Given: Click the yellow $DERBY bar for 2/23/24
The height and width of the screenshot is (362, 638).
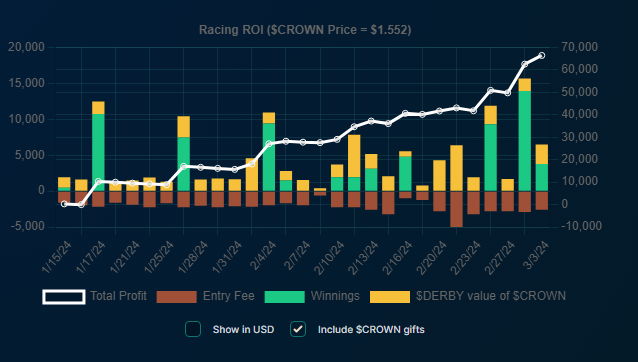Looking at the screenshot, I should coord(457,168).
